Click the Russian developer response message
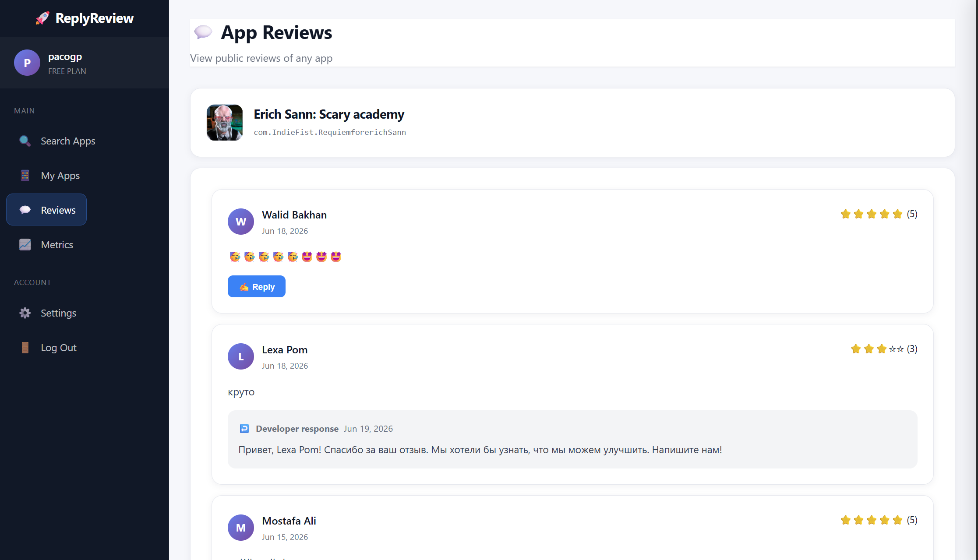 coord(480,450)
